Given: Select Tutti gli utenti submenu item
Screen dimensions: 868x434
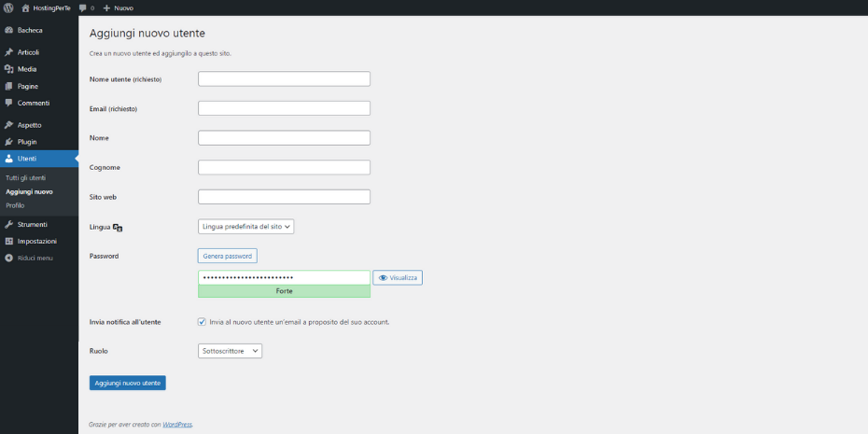Looking at the screenshot, I should pos(26,177).
